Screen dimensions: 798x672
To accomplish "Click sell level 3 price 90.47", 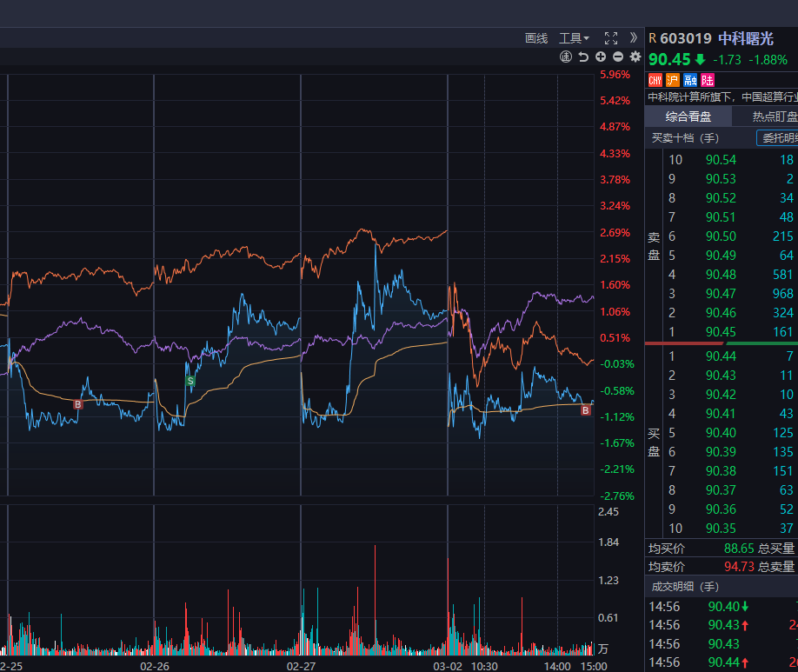I will click(x=721, y=294).
